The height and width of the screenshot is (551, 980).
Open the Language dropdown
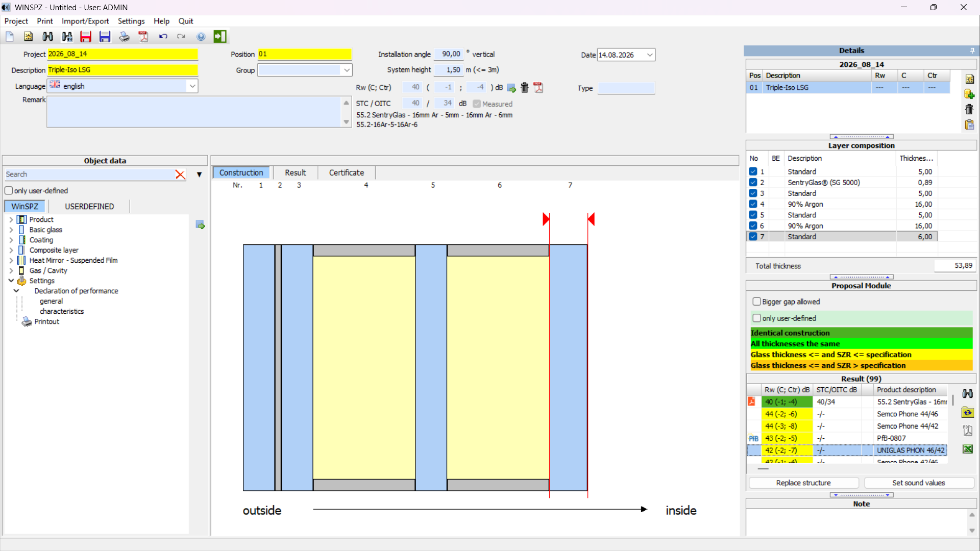click(x=192, y=86)
